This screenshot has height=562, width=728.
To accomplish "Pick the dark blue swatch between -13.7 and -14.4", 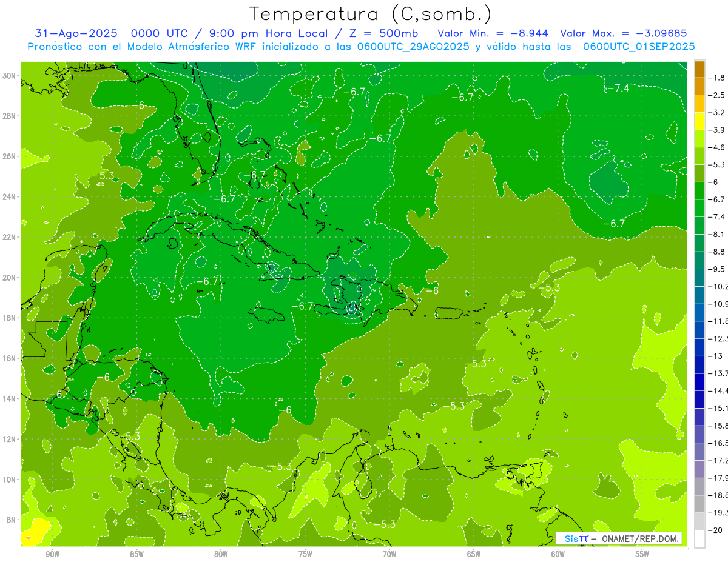I will 699,382.
